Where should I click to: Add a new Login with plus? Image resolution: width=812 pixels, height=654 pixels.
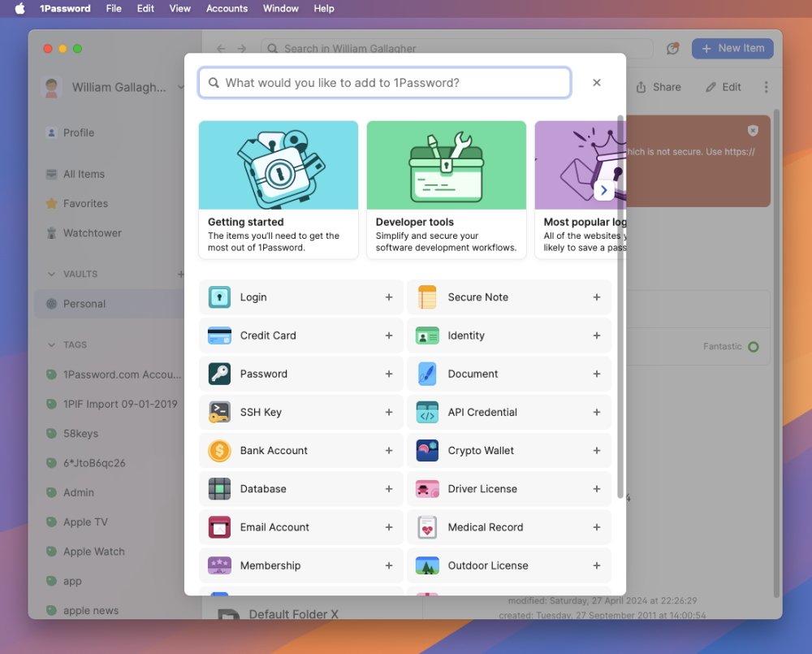(389, 297)
